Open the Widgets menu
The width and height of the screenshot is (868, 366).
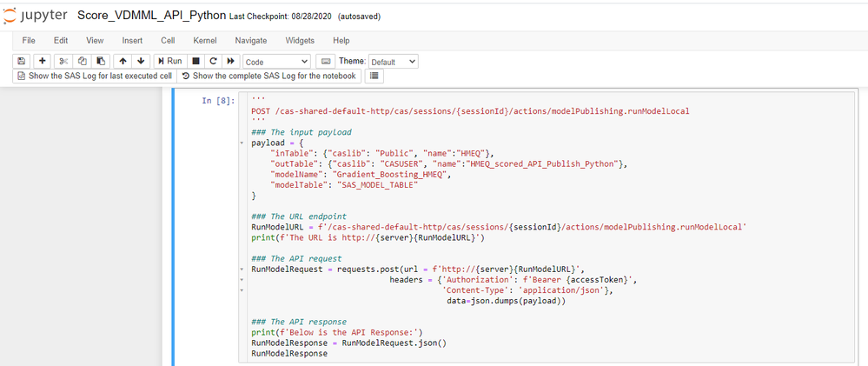[x=300, y=40]
